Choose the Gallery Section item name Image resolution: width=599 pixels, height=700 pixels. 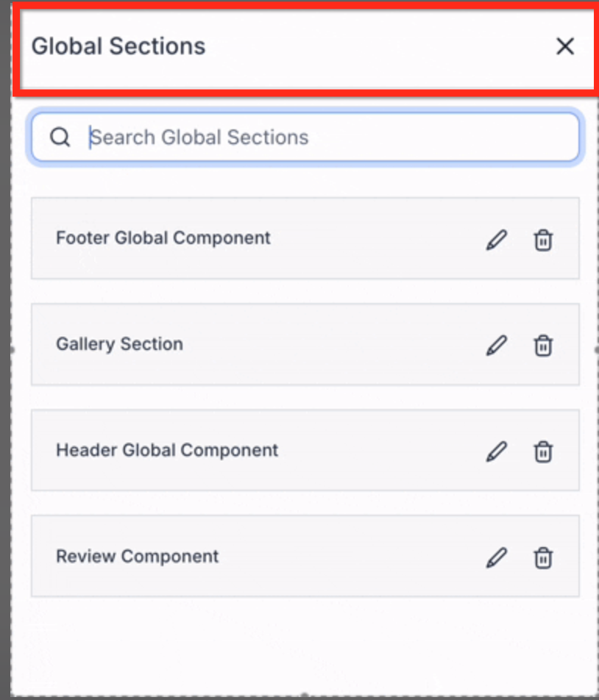click(x=119, y=344)
